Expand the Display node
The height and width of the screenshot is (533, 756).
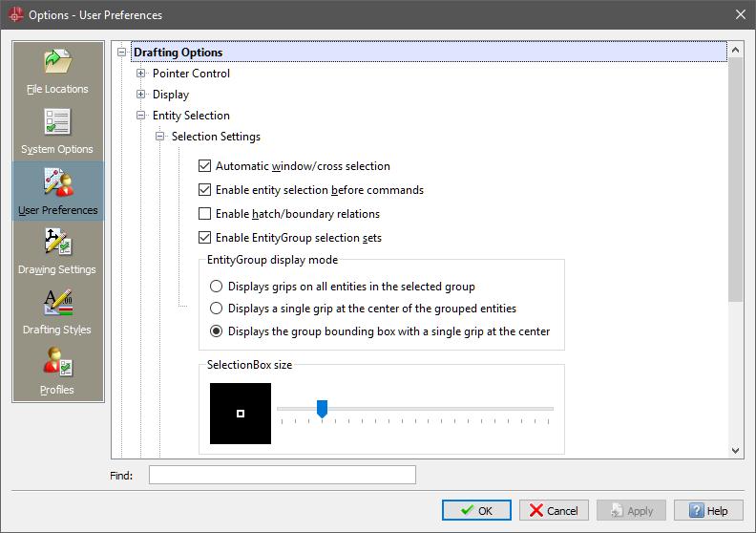[140, 94]
